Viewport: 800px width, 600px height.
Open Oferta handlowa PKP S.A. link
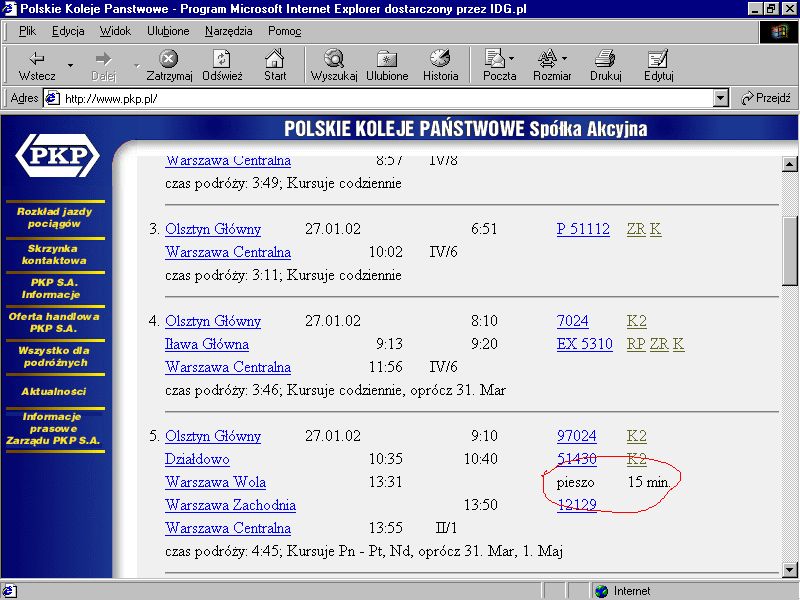click(54, 322)
